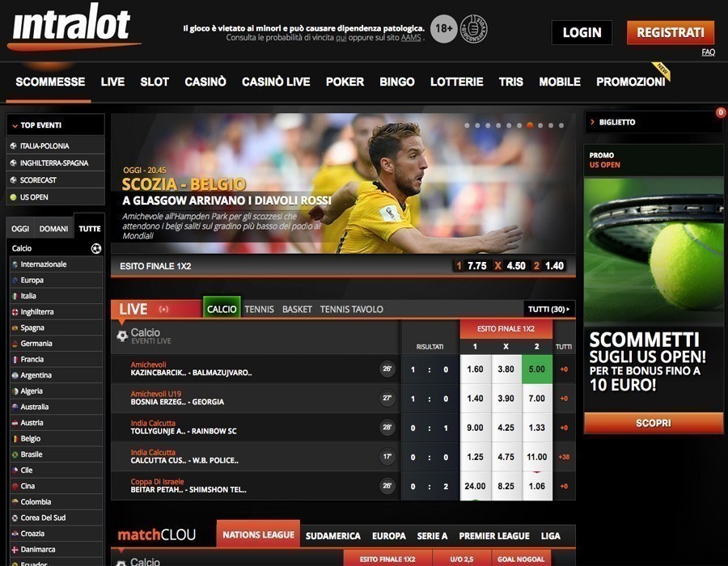Click the live broadcast icon next to LIVE
Image resolution: width=728 pixels, height=566 pixels.
(x=164, y=309)
